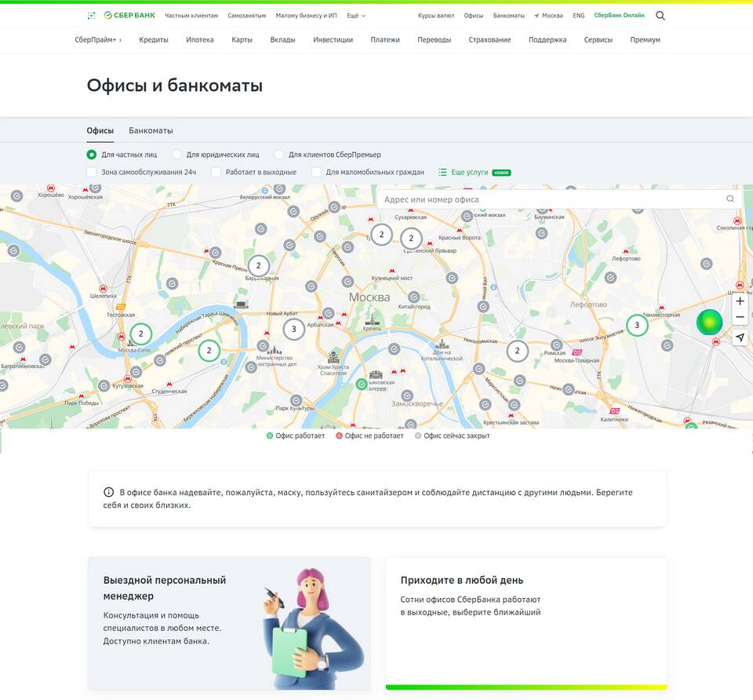753x700 pixels.
Task: Locate me using the map arrow button
Action: [x=740, y=337]
